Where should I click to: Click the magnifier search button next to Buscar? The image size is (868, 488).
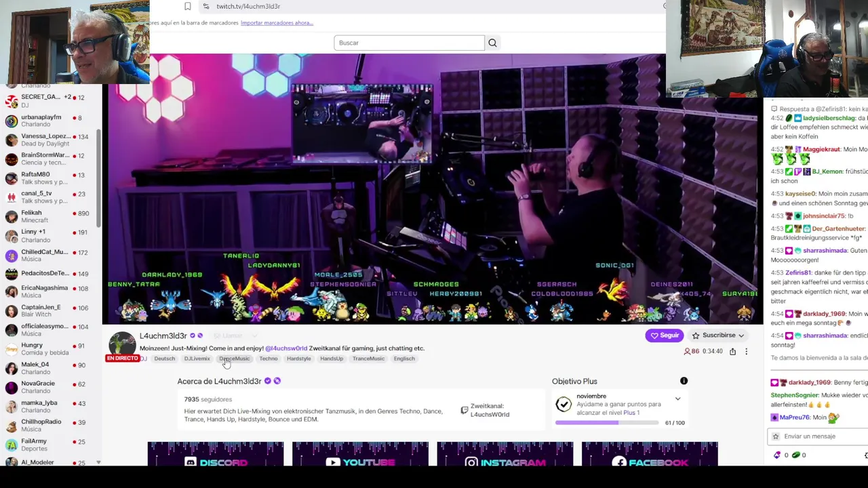point(492,43)
